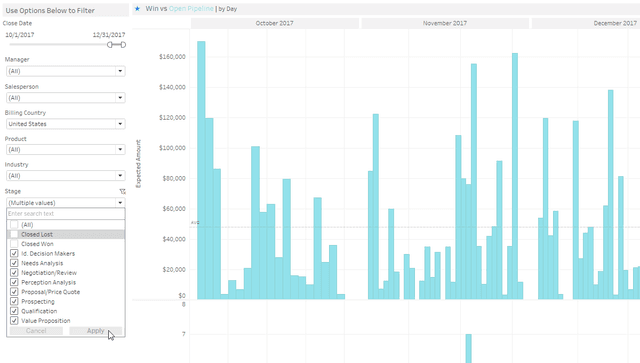640x363 pixels.
Task: Uncheck the Prospecting checkbox
Action: point(14,301)
